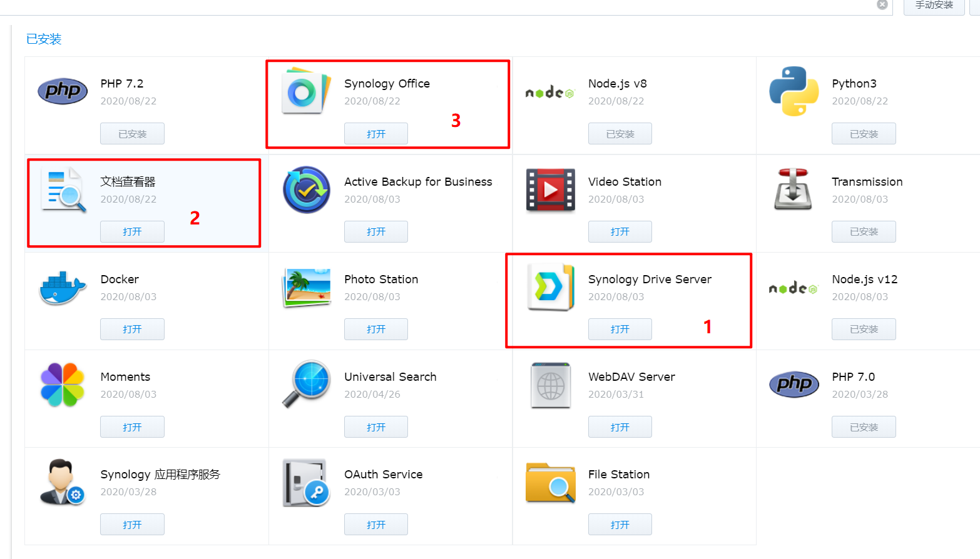
Task: Open OAuth Service via 打开 button
Action: tap(376, 525)
